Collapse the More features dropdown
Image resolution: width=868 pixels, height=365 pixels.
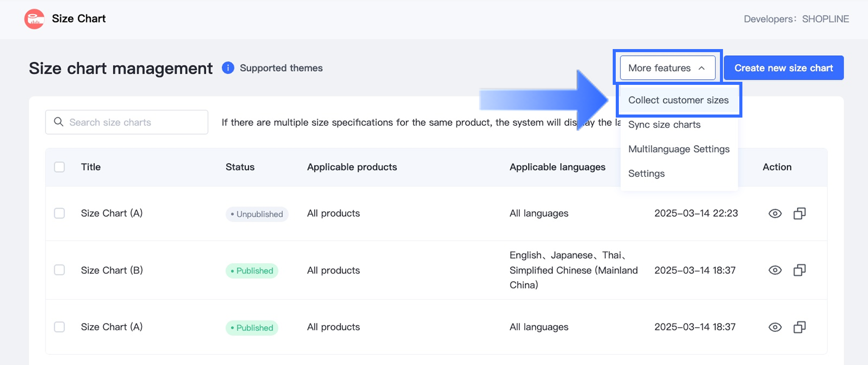[667, 68]
